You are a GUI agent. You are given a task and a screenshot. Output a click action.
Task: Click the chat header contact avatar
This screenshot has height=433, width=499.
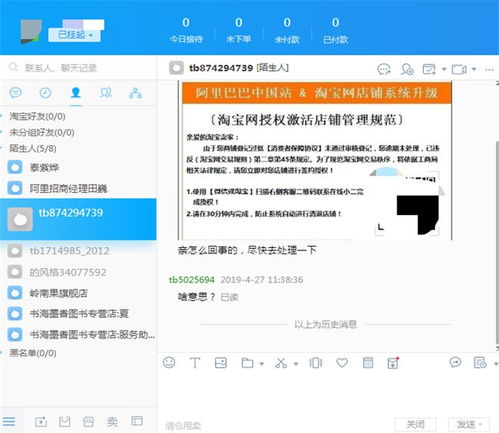(176, 68)
